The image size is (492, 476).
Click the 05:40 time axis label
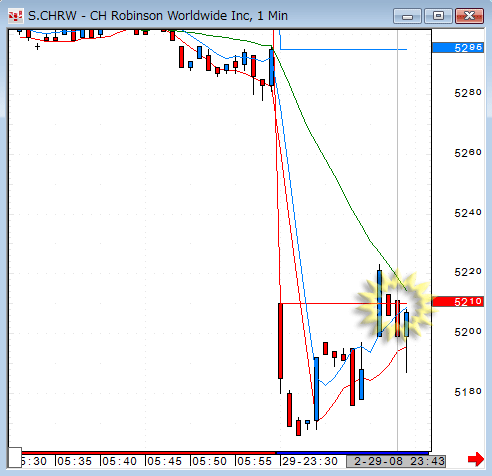click(x=120, y=461)
